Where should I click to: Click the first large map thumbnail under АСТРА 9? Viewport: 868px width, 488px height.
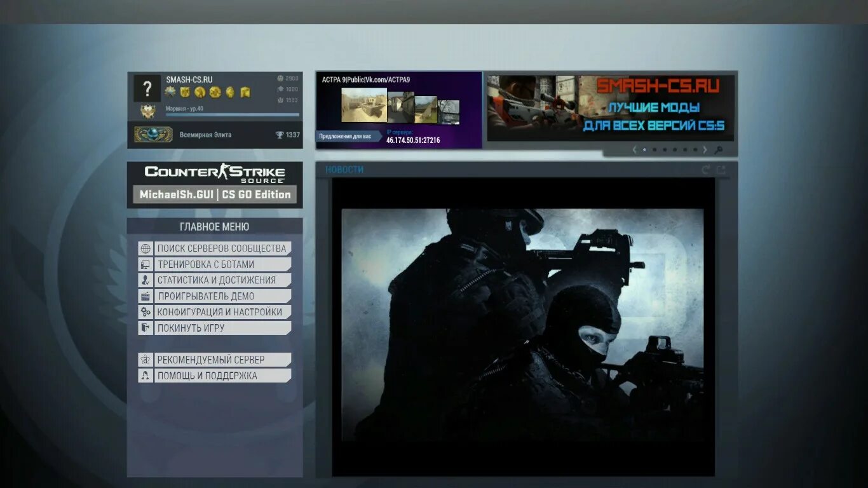[x=364, y=105]
